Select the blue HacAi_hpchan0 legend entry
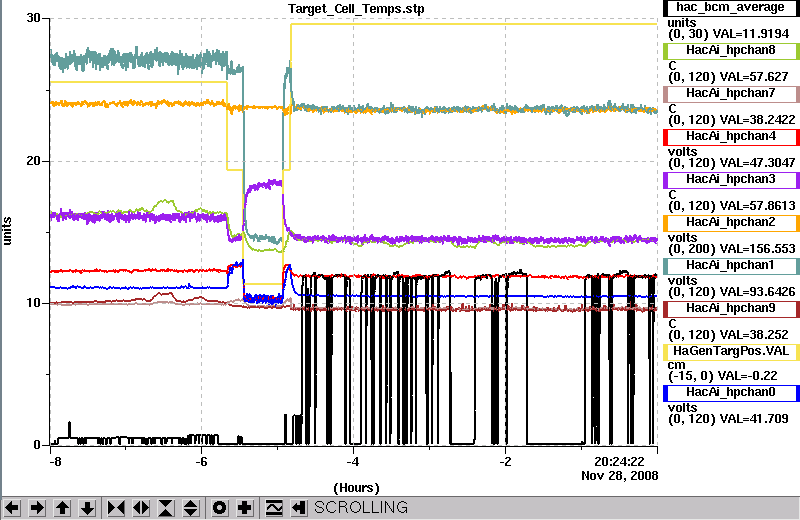 (731, 392)
